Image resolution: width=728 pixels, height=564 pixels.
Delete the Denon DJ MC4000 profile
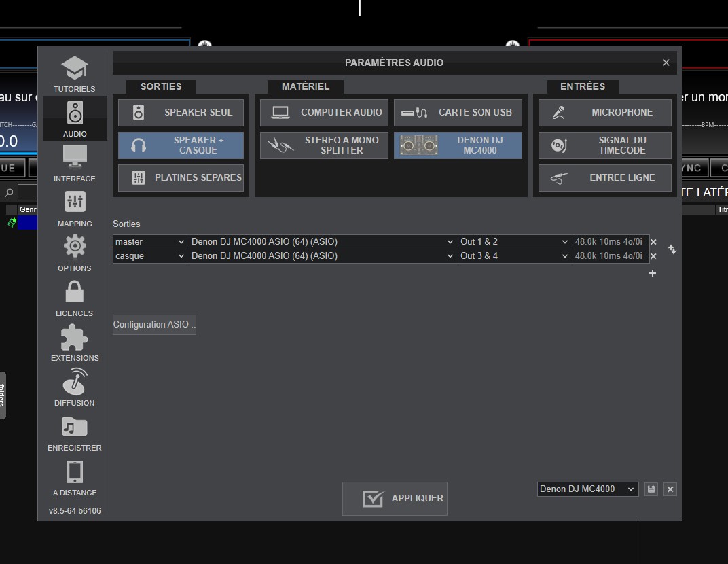(670, 489)
